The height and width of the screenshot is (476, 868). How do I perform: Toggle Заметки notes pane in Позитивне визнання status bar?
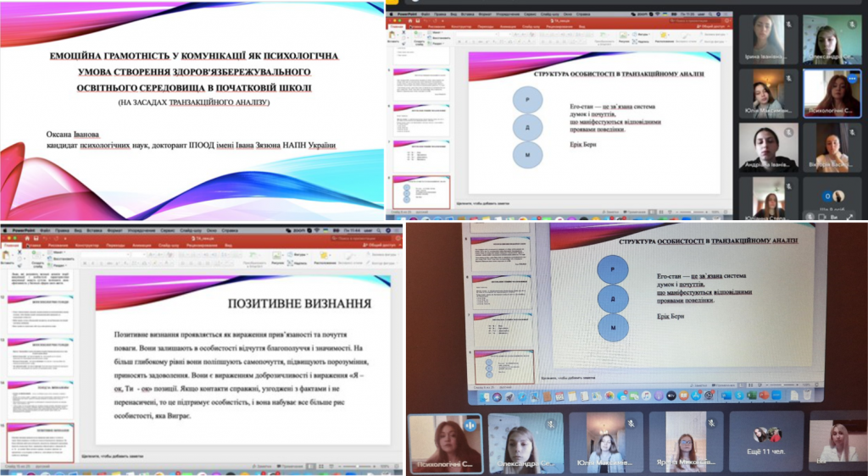263,466
